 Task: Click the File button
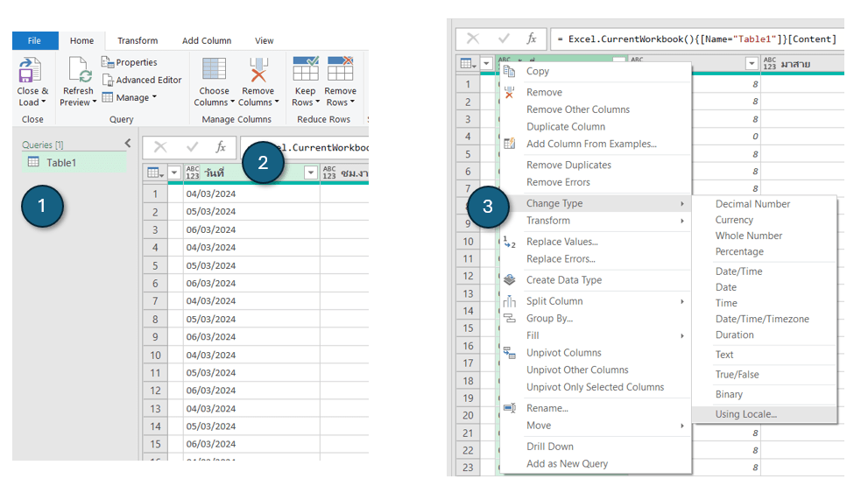[x=35, y=40]
